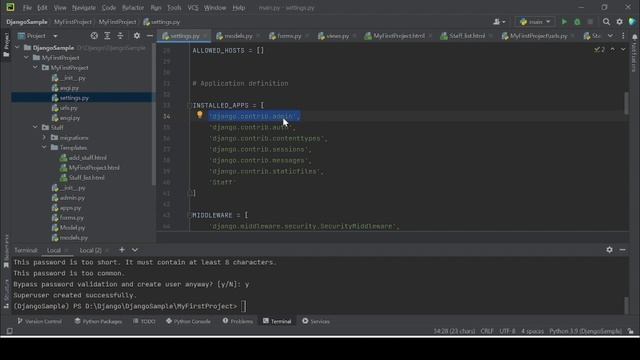
Task: Open the Notifications panel on right sidebar
Action: (635, 53)
